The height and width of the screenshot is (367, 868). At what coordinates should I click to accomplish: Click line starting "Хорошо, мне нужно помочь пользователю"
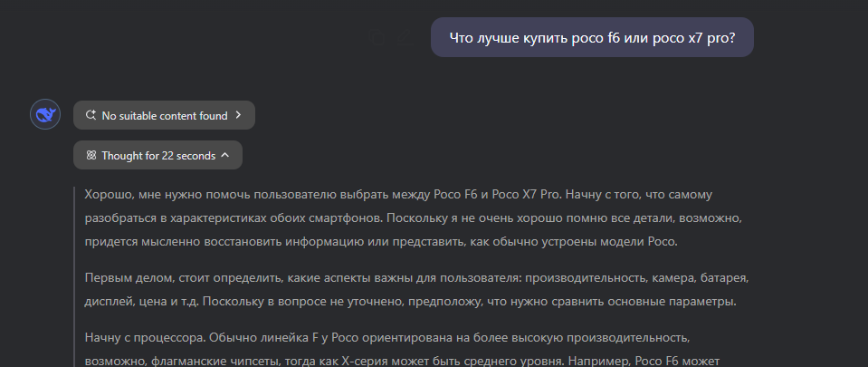(398, 195)
